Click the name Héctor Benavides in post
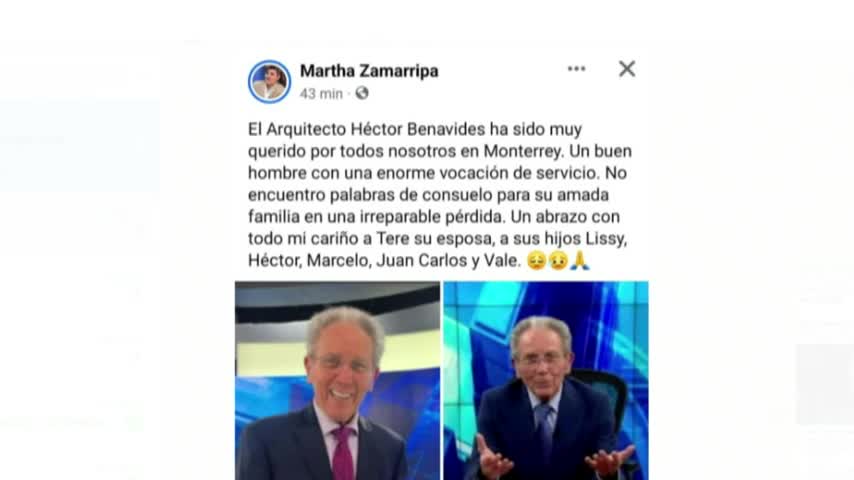Screen dimensions: 854x480 coord(418,129)
